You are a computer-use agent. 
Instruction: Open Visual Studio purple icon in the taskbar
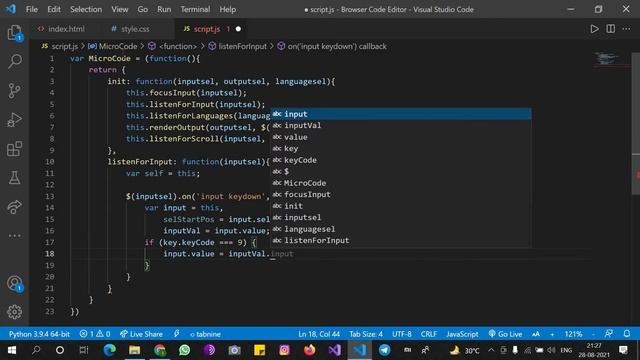(334, 350)
